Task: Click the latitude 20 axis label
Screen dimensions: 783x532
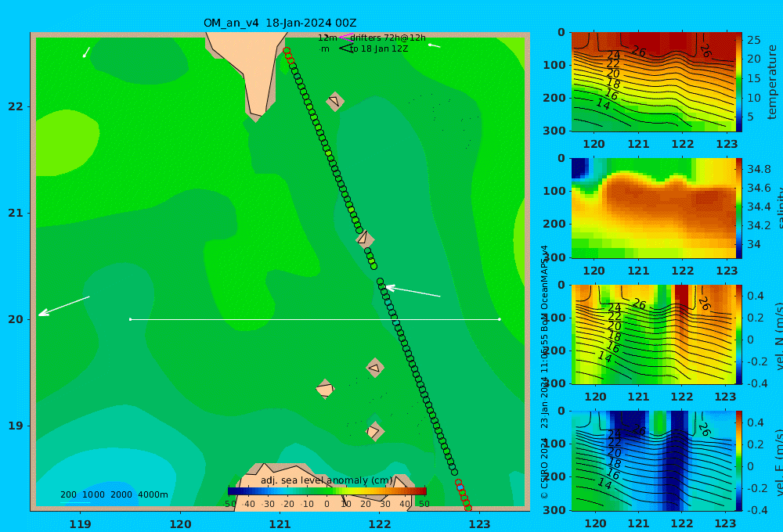Action: coord(16,319)
